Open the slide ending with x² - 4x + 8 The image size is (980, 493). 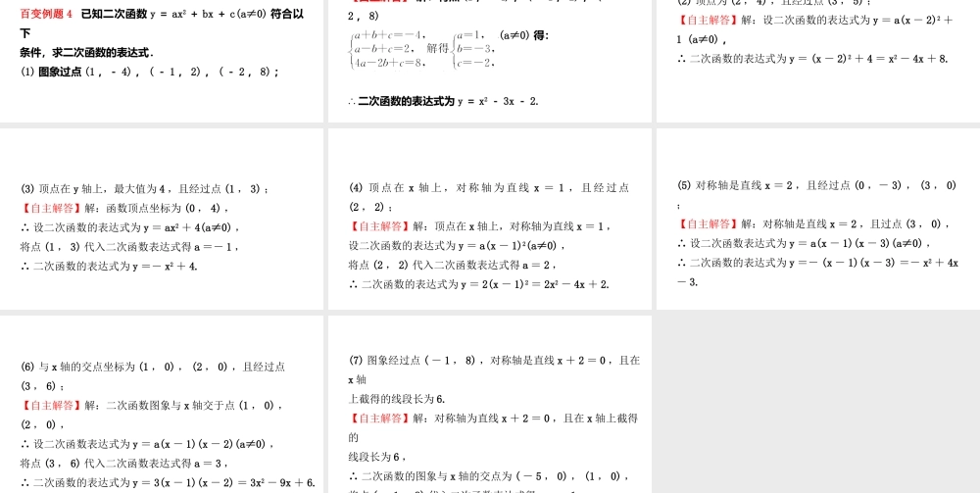coord(818,61)
